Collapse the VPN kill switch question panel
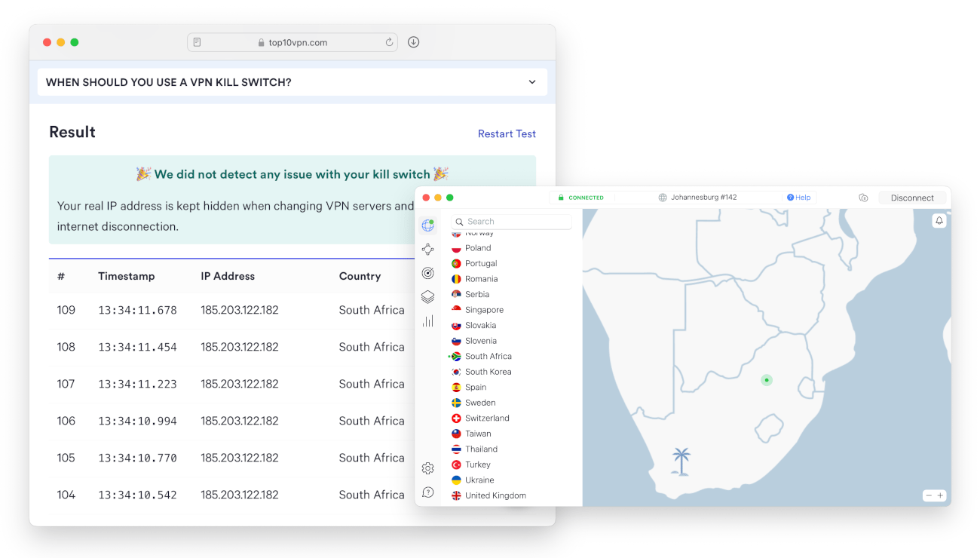Viewport: 980px width, 558px height. point(531,81)
